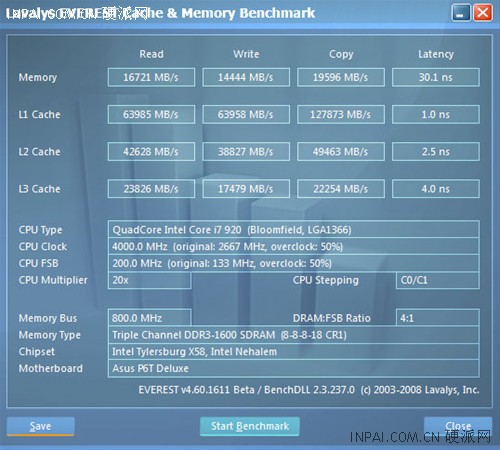The height and width of the screenshot is (450, 500).
Task: Minimize the benchmark window
Action: [461, 13]
